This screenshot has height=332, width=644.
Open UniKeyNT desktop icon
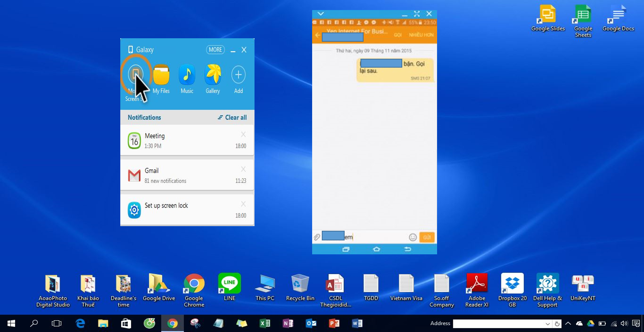583,288
